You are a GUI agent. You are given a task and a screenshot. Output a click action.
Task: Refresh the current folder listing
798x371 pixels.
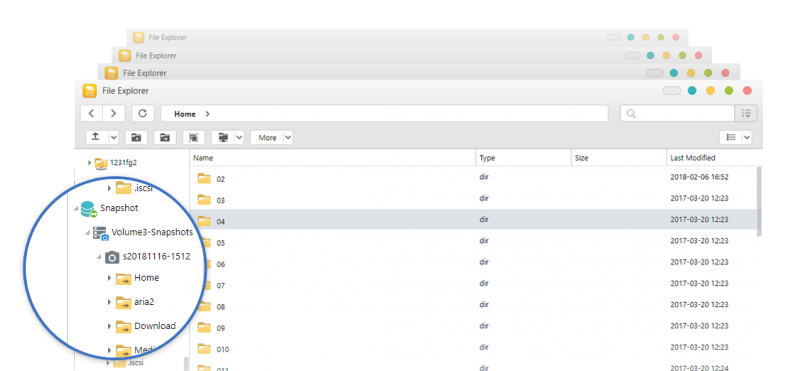(x=143, y=113)
